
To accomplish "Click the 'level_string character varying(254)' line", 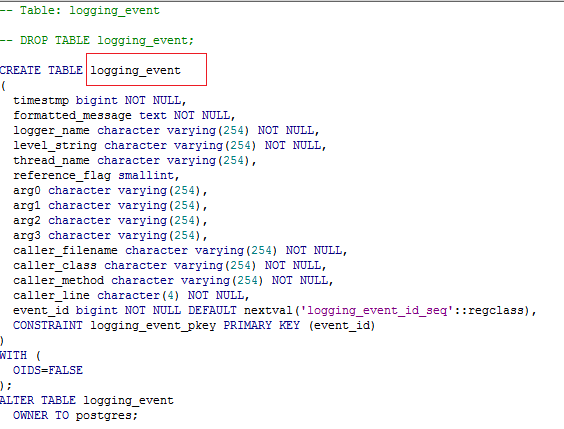I will tap(170, 146).
